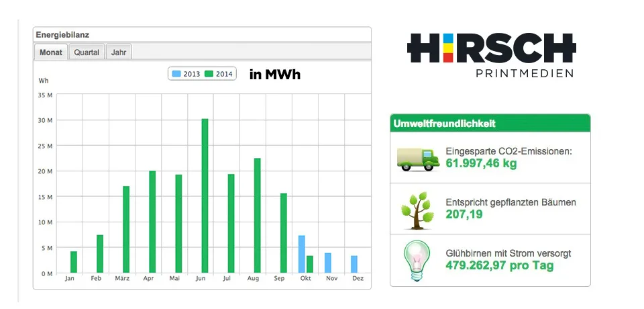644x309 pixels.
Task: Select the September 2014 bar
Action: pyautogui.click(x=283, y=233)
